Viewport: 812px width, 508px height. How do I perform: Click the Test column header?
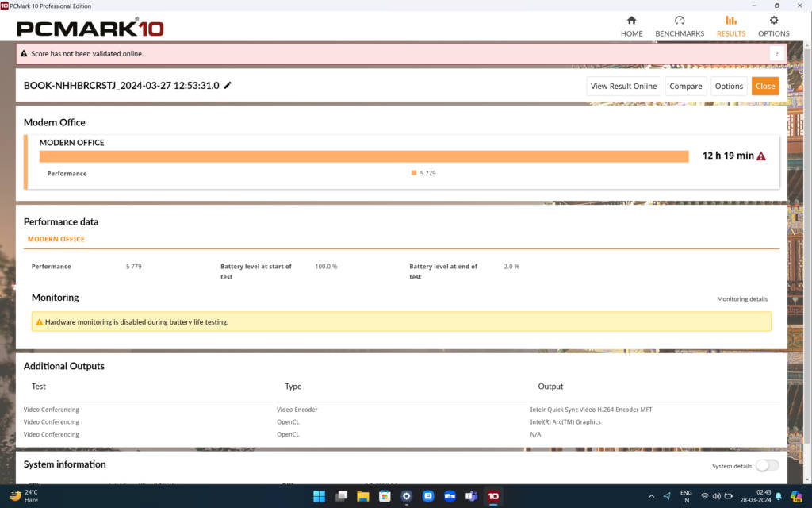pyautogui.click(x=38, y=387)
